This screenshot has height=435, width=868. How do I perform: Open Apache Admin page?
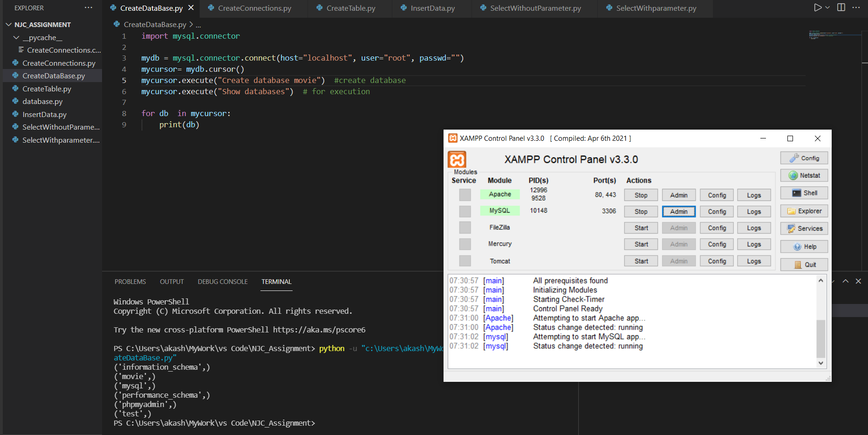click(x=679, y=195)
